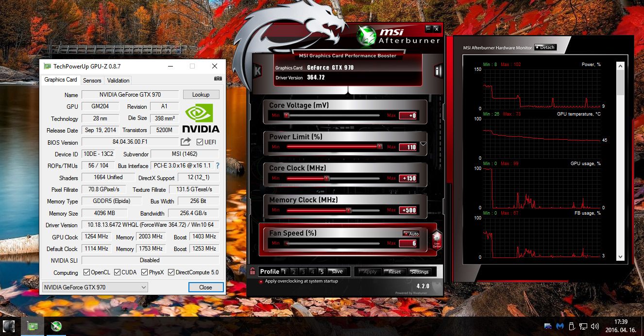Click Detach on the Hardware Monitor
The image size is (644, 336).
(x=545, y=48)
